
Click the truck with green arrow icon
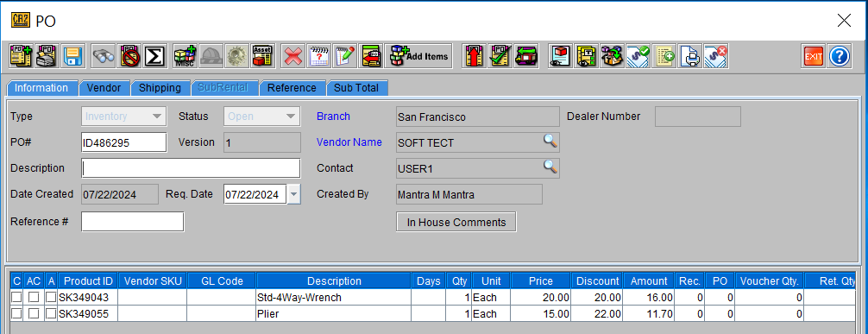click(526, 56)
